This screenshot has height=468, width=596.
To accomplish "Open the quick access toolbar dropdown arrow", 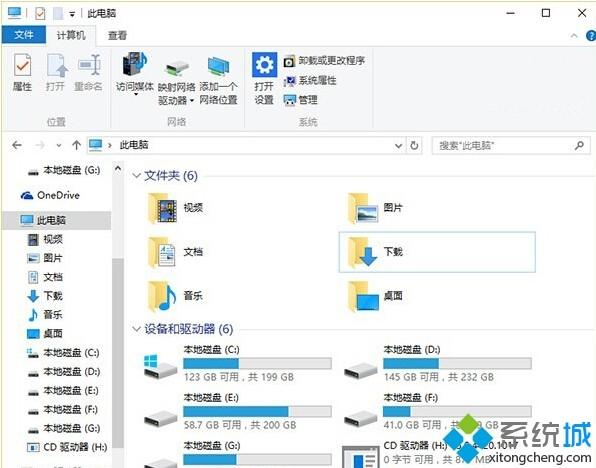I will (x=72, y=15).
